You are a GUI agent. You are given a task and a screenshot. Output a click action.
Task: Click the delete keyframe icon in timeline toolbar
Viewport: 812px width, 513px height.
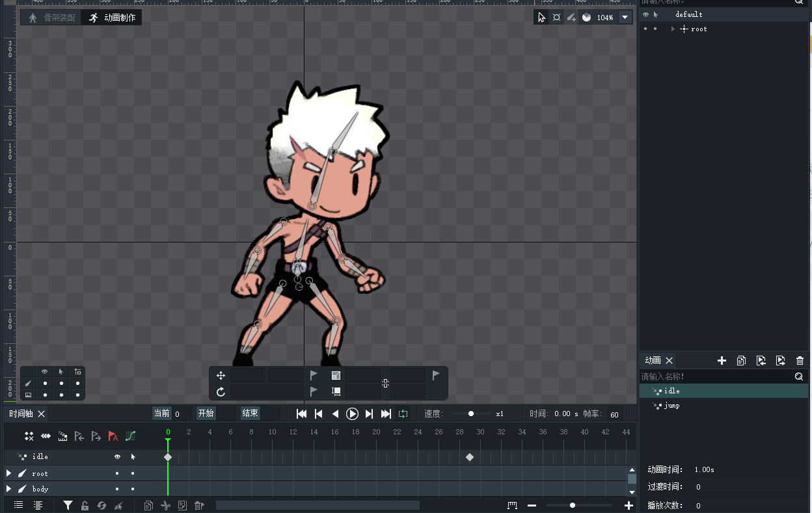(x=29, y=436)
